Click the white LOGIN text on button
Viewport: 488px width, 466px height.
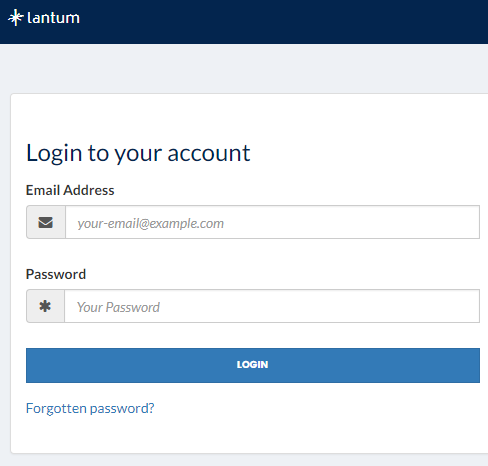pos(252,365)
